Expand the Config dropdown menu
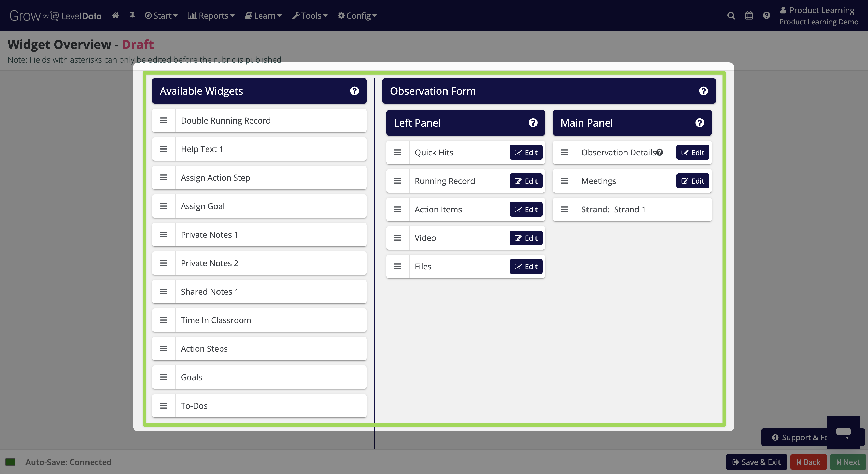868x474 pixels. pos(357,16)
